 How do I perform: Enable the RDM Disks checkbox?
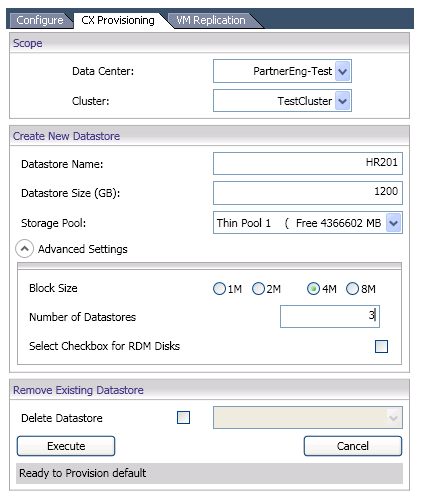pos(381,346)
